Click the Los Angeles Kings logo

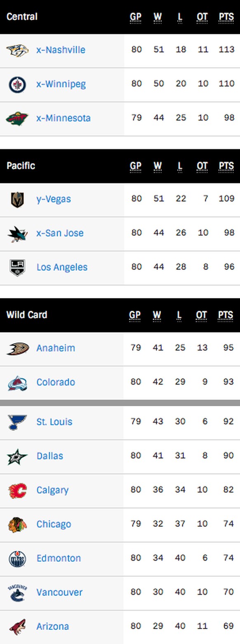17,268
